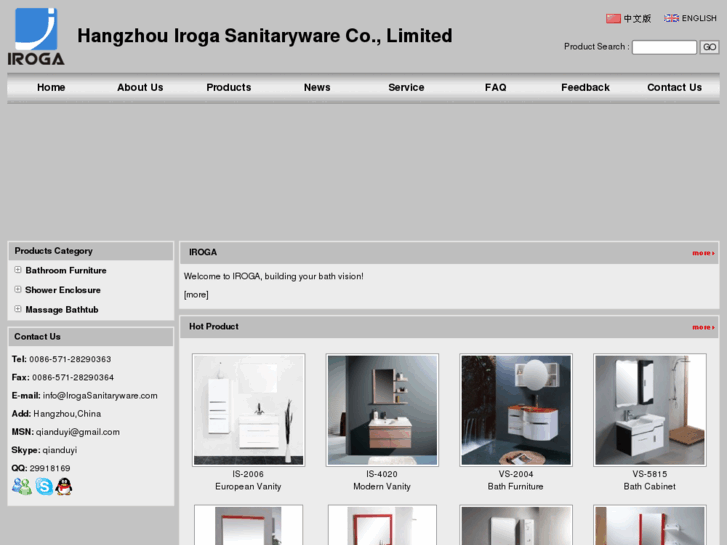Click info@IrogaSanitaryware.com email link
Image resolution: width=727 pixels, height=545 pixels.
pyautogui.click(x=100, y=396)
